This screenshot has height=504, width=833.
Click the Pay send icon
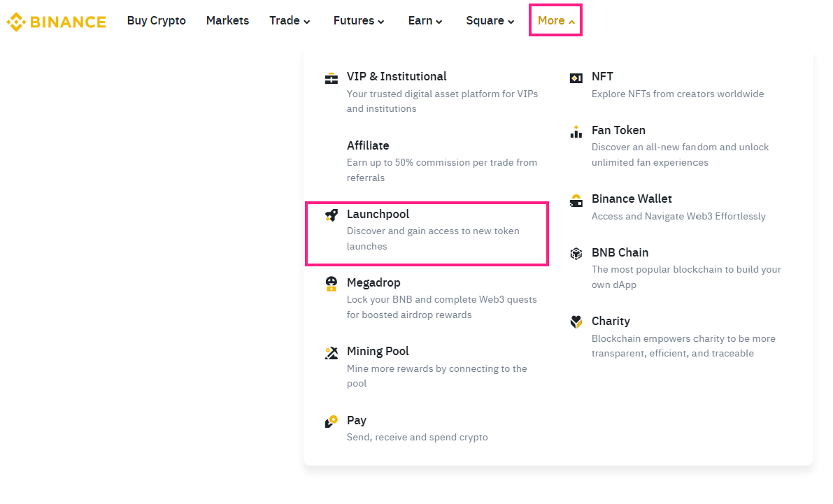(331, 422)
